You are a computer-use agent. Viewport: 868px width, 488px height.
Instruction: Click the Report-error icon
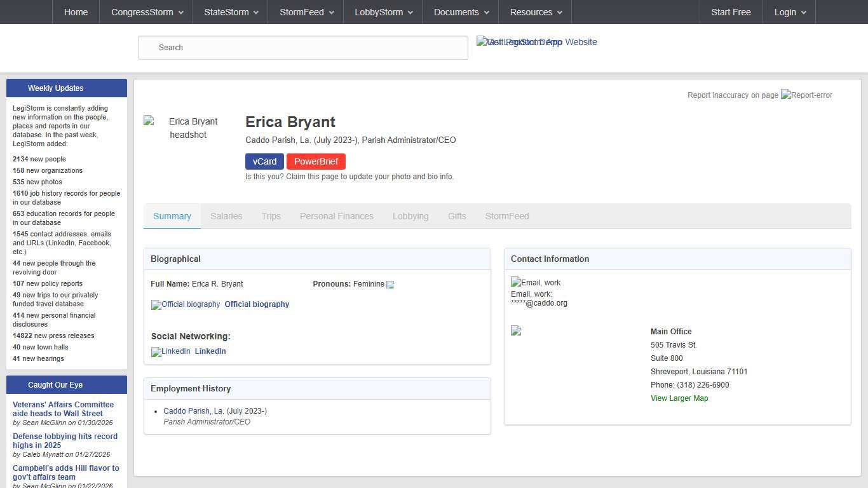[806, 95]
